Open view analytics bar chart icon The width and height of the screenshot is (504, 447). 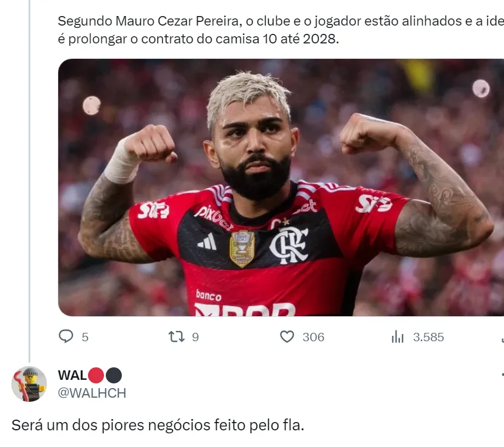(398, 336)
